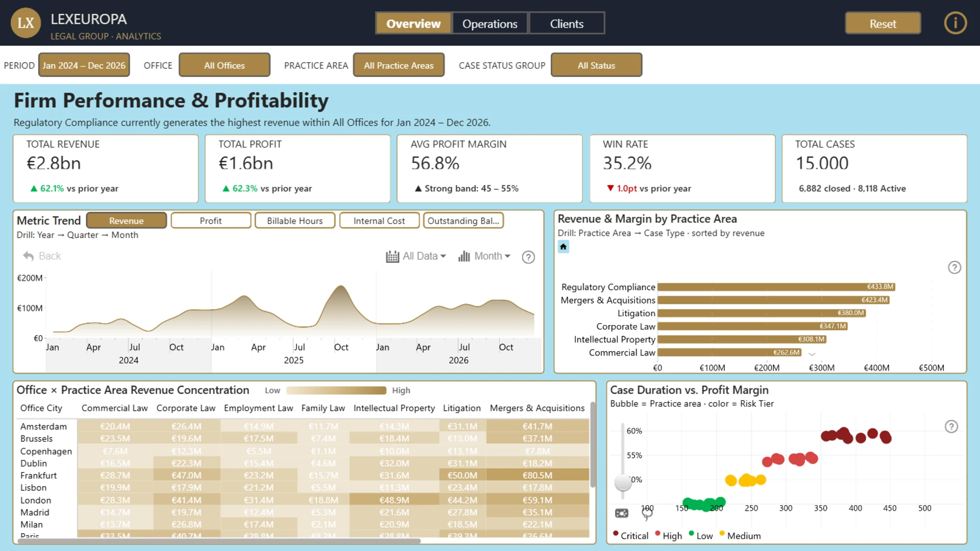The image size is (980, 551).
Task: Click Amsterdam Commercial Law cell €20.4M
Action: coord(115,427)
